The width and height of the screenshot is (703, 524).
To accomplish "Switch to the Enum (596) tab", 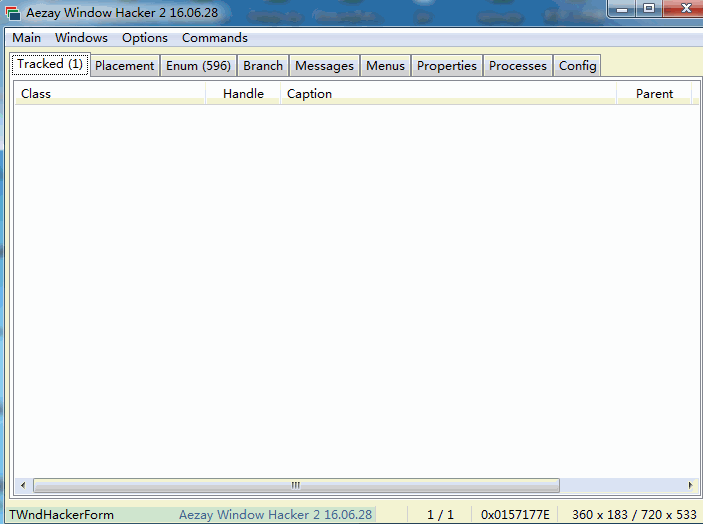I will click(x=198, y=66).
